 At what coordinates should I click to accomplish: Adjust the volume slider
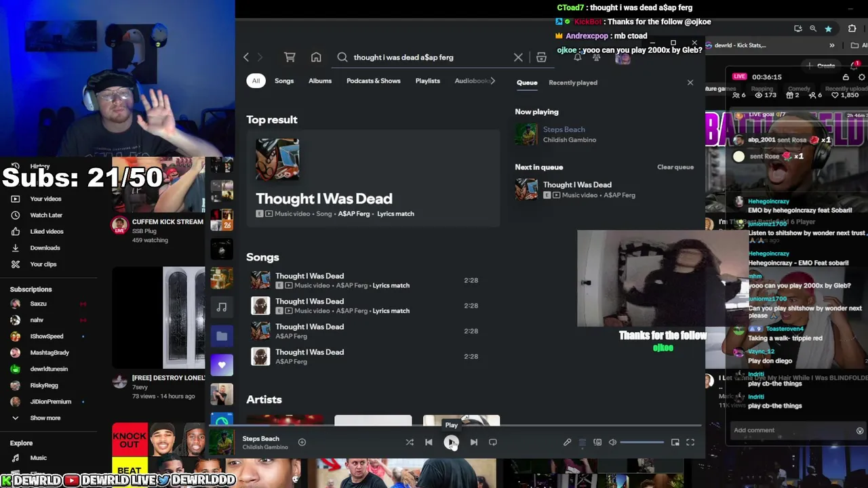[642, 443]
